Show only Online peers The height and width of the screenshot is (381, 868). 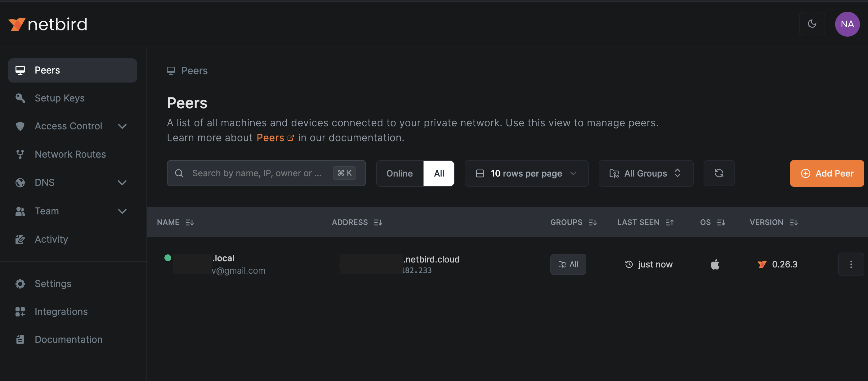coord(399,173)
